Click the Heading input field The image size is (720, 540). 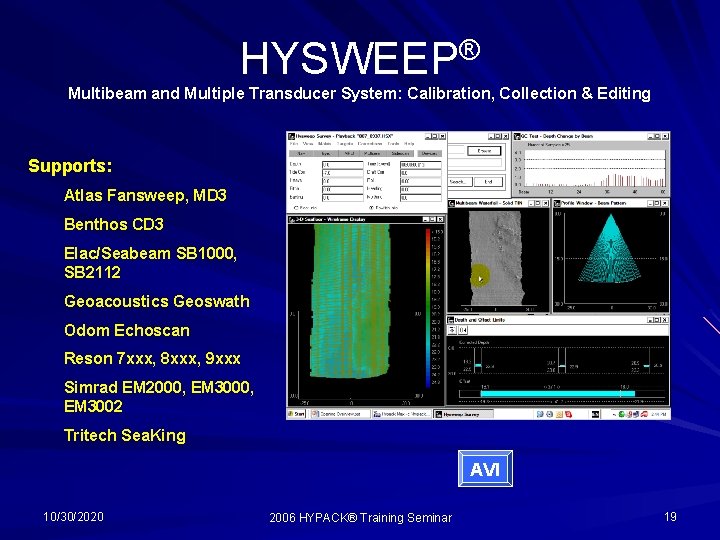coord(421,190)
